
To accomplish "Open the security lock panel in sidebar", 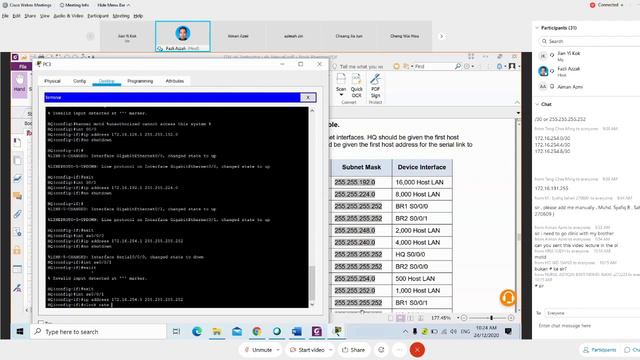I will pyautogui.click(x=17, y=250).
